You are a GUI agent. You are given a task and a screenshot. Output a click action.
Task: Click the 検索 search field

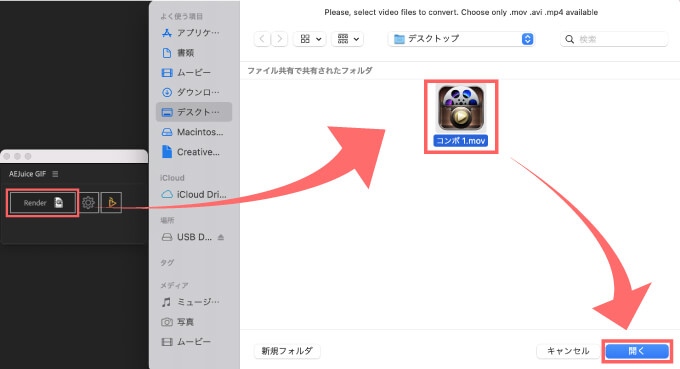[x=614, y=39]
